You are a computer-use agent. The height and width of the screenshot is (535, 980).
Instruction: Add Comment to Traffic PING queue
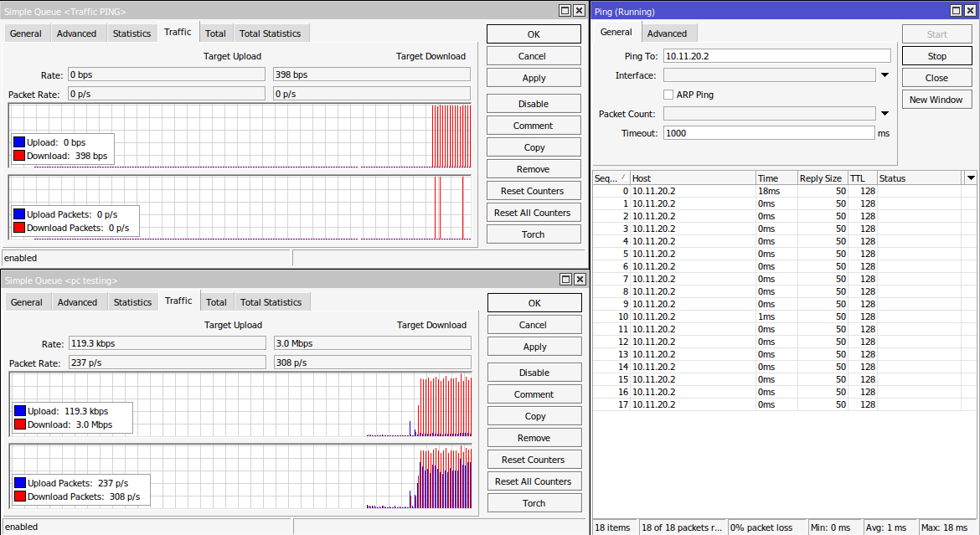click(534, 126)
